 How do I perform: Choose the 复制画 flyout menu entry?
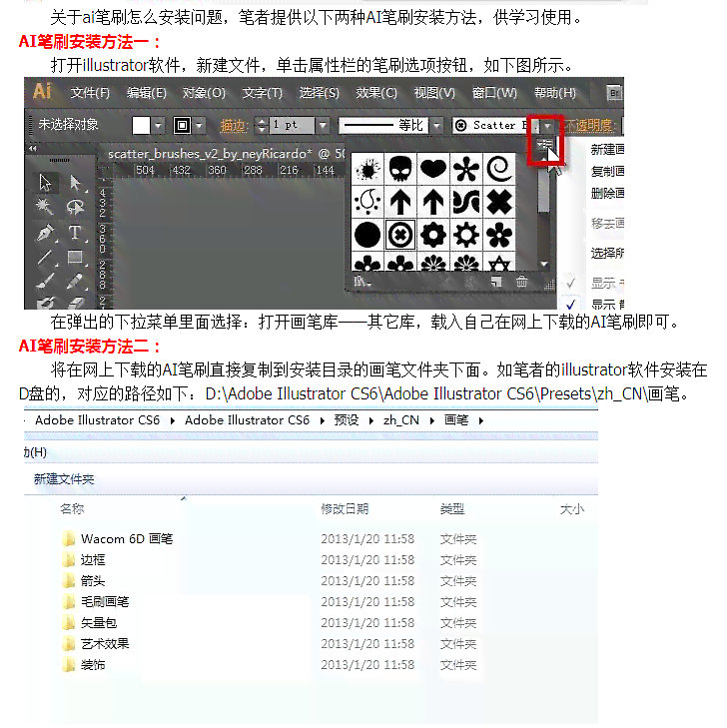click(607, 172)
